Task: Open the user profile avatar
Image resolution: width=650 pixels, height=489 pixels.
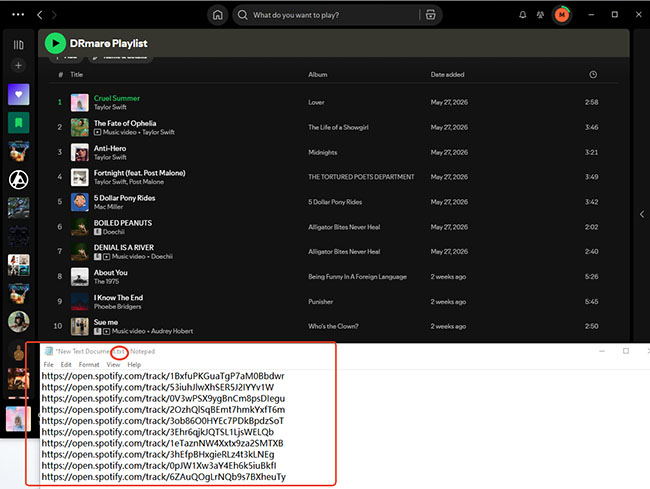Action: (562, 15)
